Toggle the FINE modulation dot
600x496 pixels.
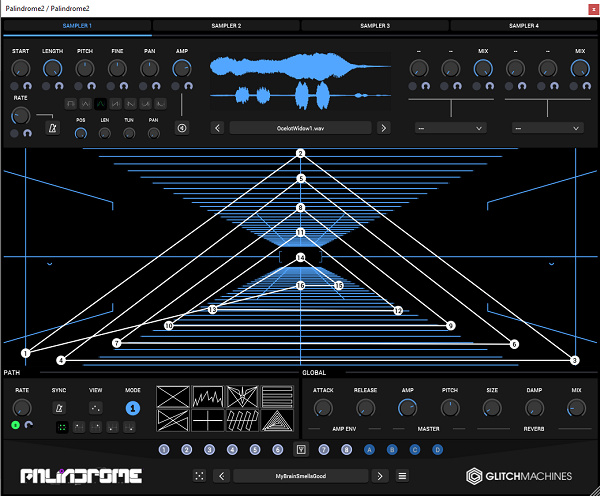tap(111, 86)
